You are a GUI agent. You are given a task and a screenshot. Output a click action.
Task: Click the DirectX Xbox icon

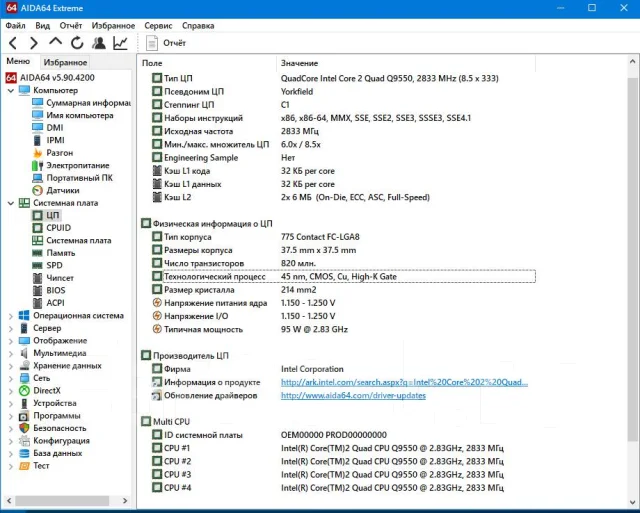coord(24,391)
